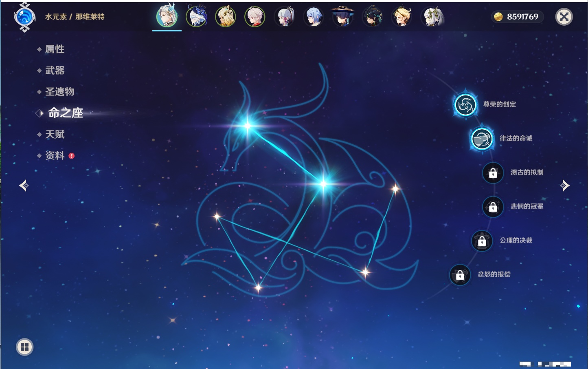This screenshot has width=588, height=369.
Task: Open the 律法的命诫 constellation node icon
Action: point(482,139)
